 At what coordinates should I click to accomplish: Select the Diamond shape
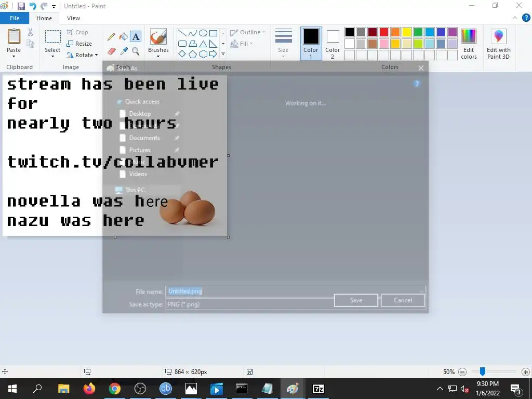182,54
